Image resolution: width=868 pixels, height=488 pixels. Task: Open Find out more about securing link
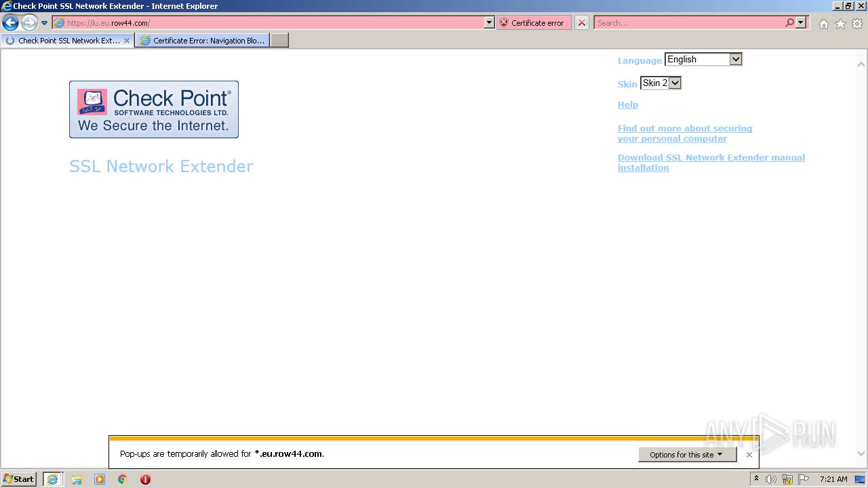tap(685, 134)
